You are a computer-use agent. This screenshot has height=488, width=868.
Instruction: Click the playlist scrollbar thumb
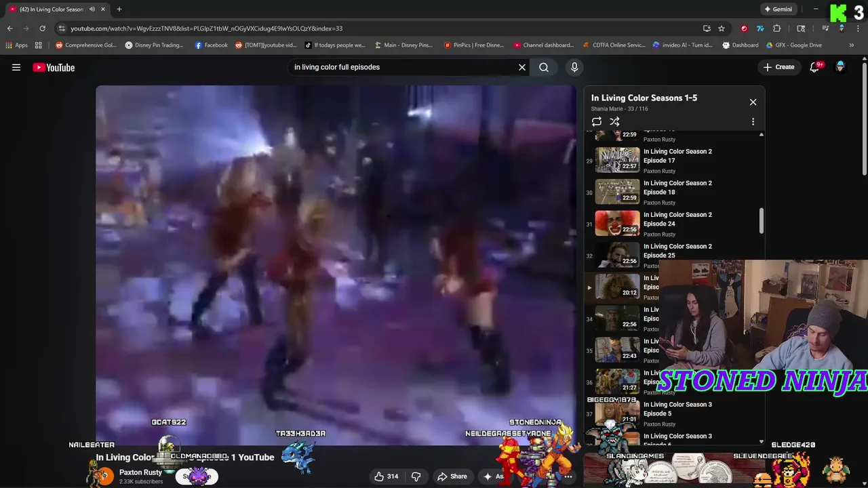[x=761, y=221]
